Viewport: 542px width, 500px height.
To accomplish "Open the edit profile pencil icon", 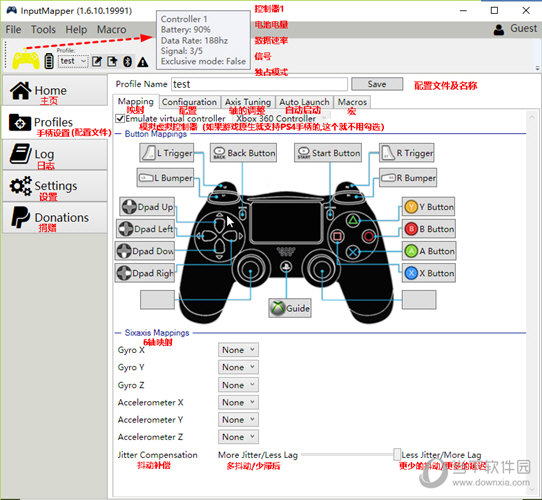I will [97, 62].
